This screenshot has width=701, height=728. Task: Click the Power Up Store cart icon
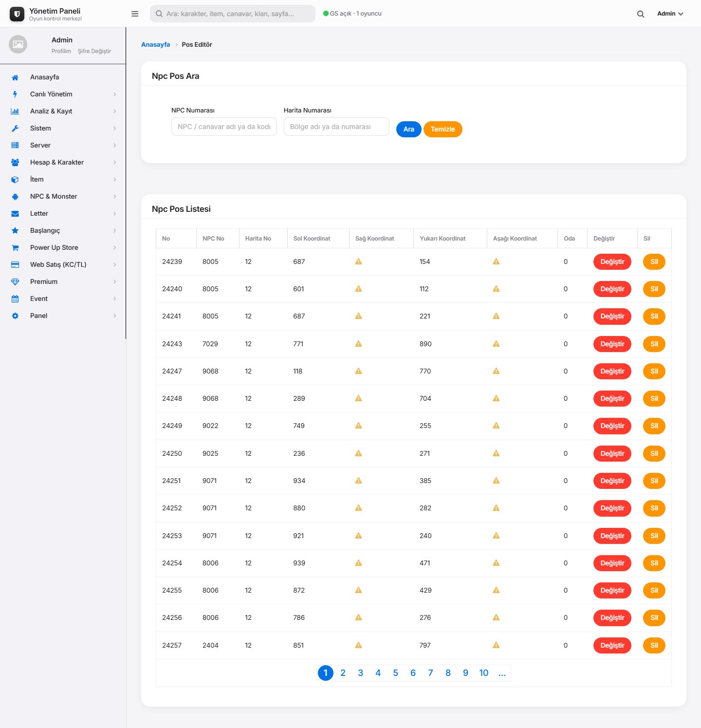coord(15,248)
